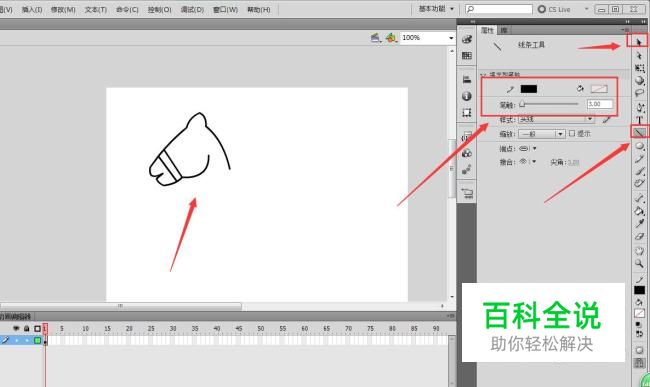Toggle lock dot on the layer row
650x387 pixels.
pyautogui.click(x=27, y=341)
